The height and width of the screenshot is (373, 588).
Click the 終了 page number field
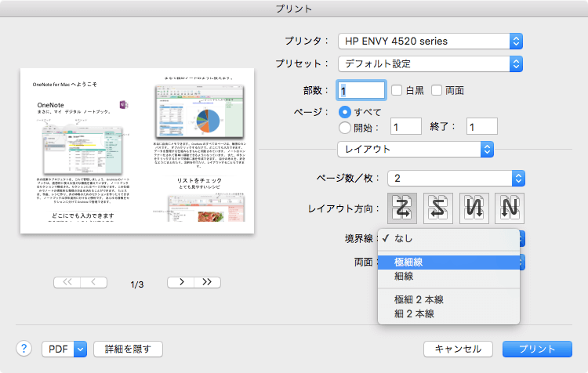[482, 127]
